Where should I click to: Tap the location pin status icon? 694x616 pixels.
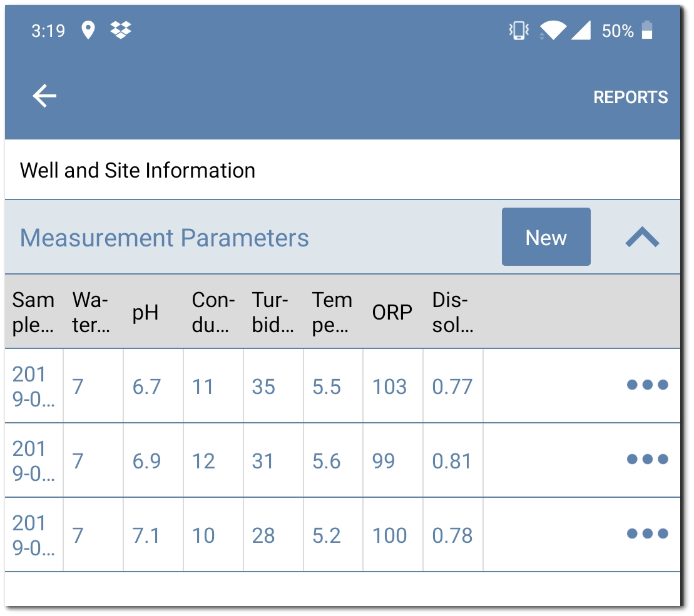(88, 29)
